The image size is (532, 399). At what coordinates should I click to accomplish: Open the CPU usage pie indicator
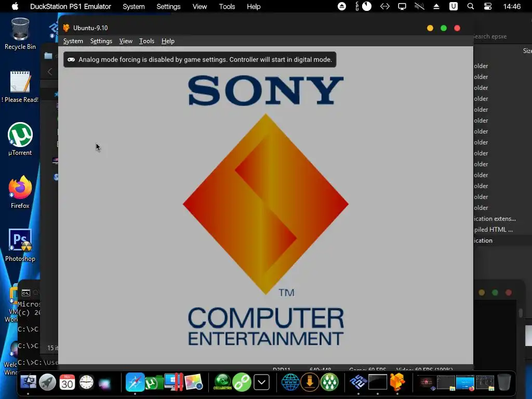click(x=366, y=6)
